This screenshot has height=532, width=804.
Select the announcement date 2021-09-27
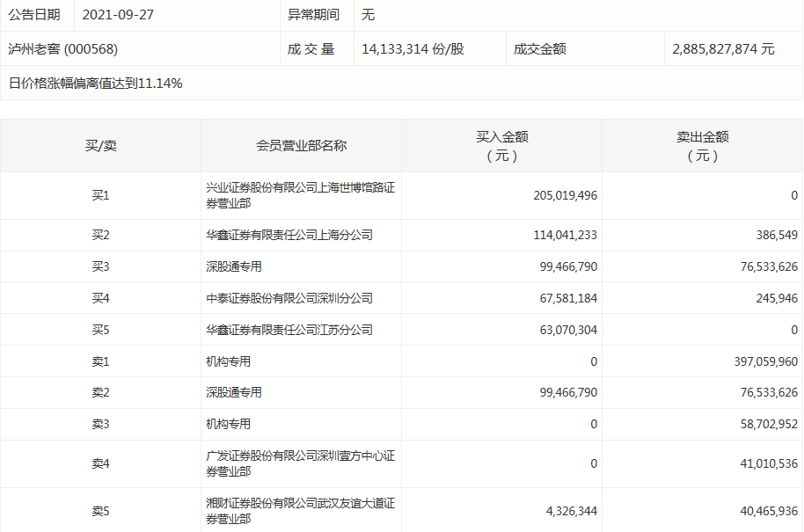pos(118,15)
